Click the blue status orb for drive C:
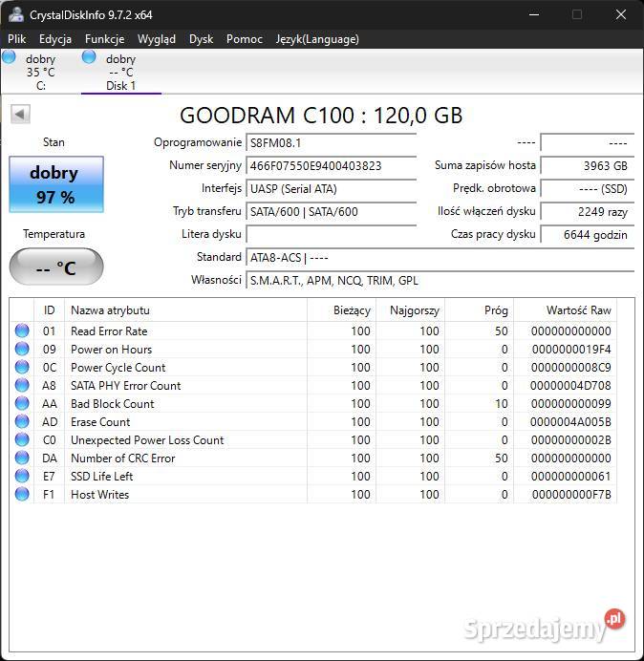The width and height of the screenshot is (644, 661). click(x=9, y=57)
